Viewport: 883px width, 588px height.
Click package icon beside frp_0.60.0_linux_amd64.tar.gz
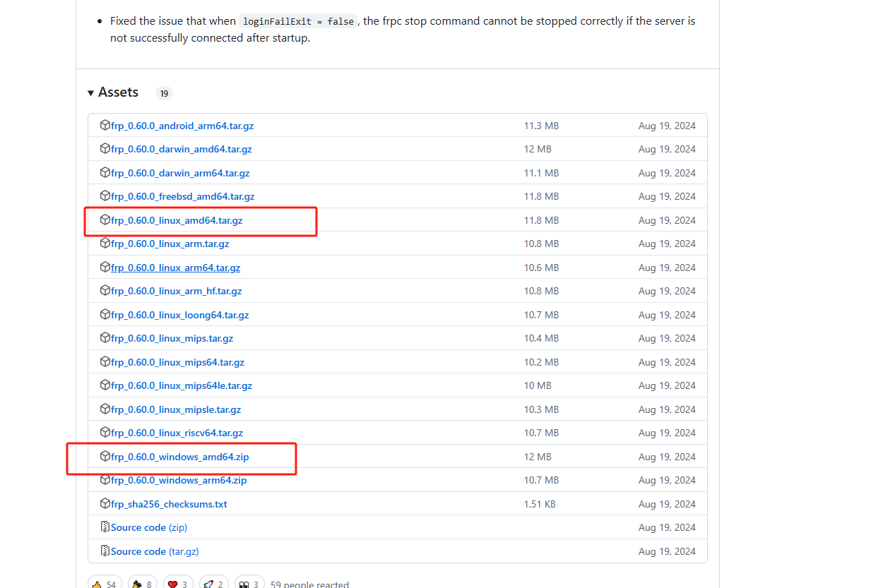105,220
